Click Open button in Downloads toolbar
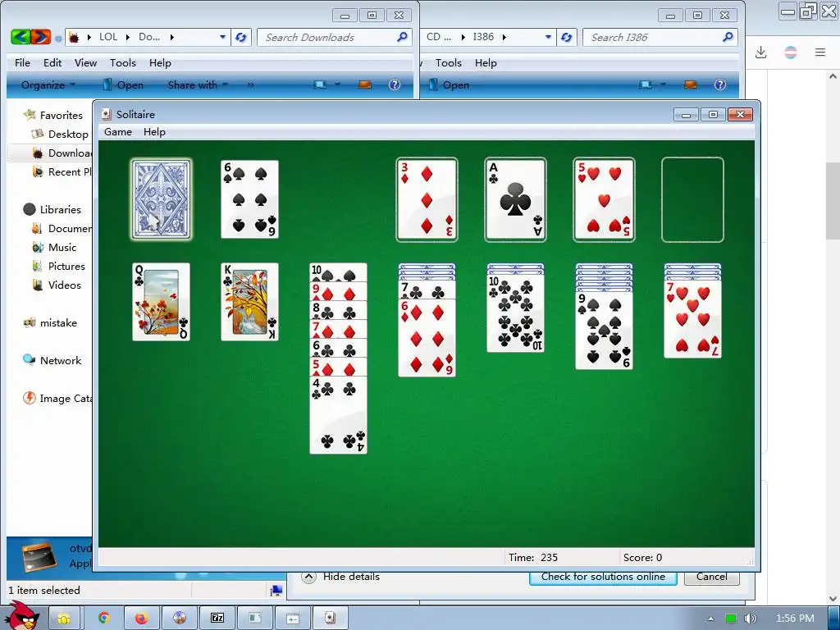 point(123,84)
